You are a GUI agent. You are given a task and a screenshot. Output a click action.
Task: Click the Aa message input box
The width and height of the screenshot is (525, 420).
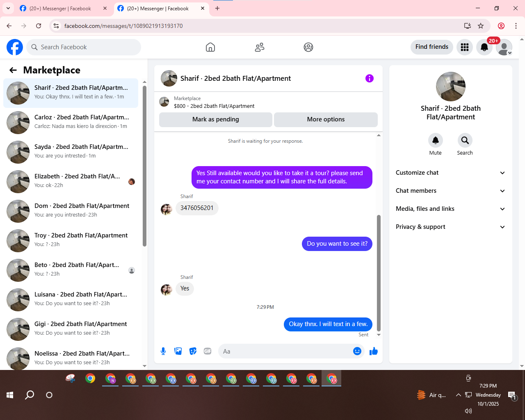tap(285, 351)
